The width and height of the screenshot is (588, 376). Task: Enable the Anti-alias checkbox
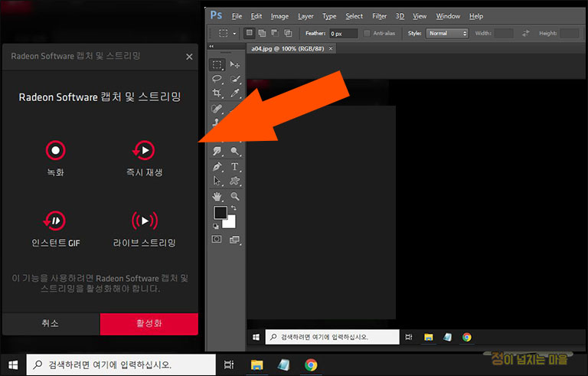click(367, 34)
